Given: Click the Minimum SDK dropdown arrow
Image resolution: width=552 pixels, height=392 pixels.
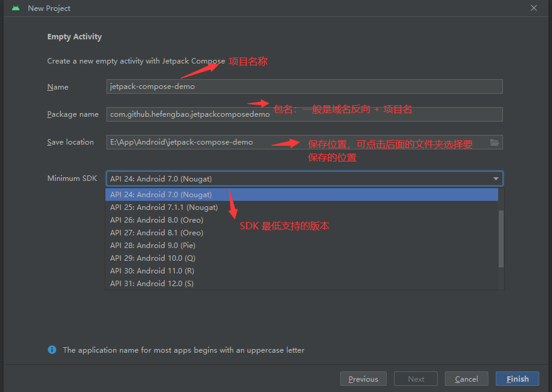Looking at the screenshot, I should [x=496, y=178].
